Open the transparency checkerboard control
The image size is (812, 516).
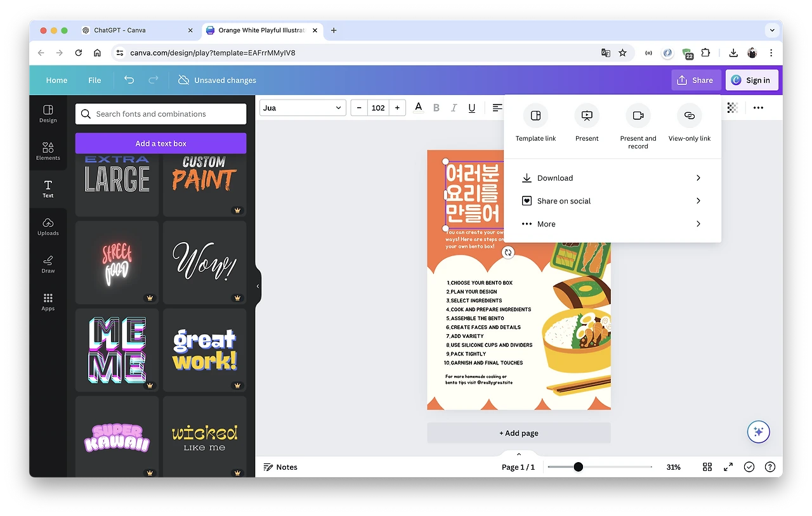[x=733, y=108]
